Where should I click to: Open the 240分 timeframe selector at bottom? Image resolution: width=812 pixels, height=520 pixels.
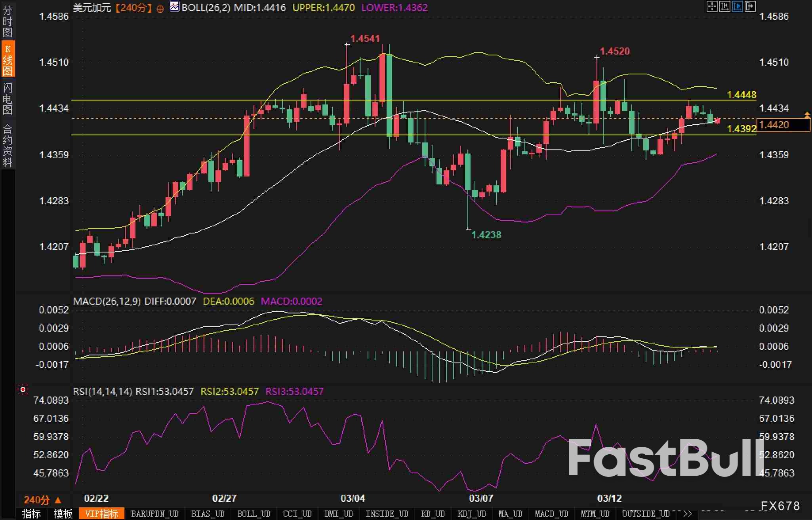click(x=42, y=500)
